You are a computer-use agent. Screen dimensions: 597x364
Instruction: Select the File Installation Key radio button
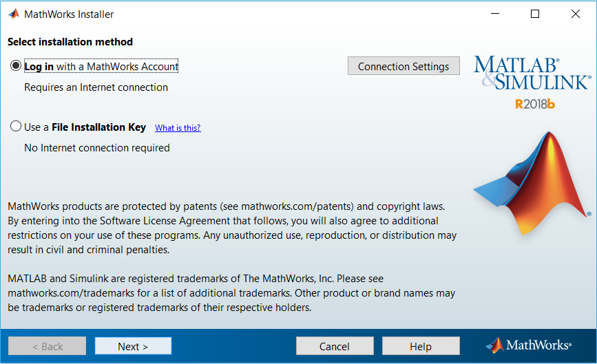16,127
